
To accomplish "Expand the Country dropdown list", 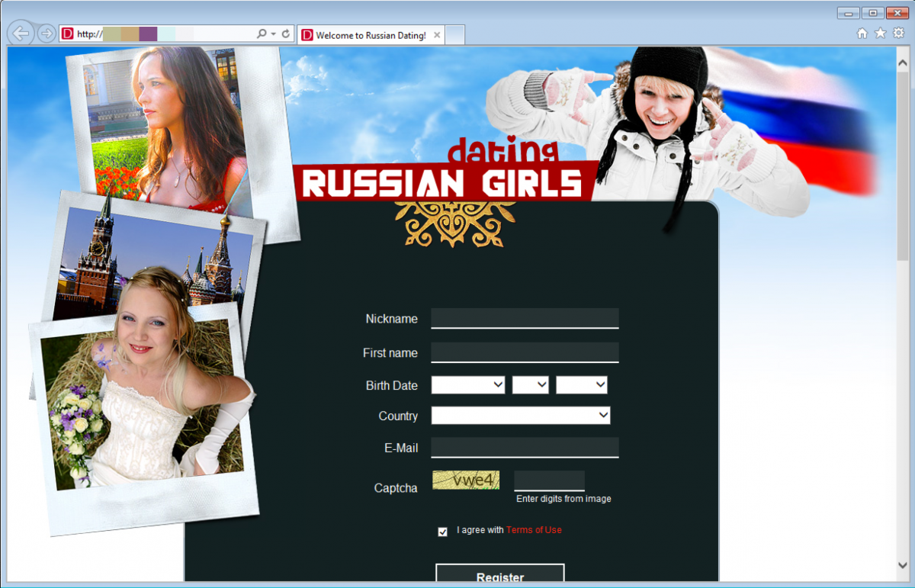I will point(521,416).
